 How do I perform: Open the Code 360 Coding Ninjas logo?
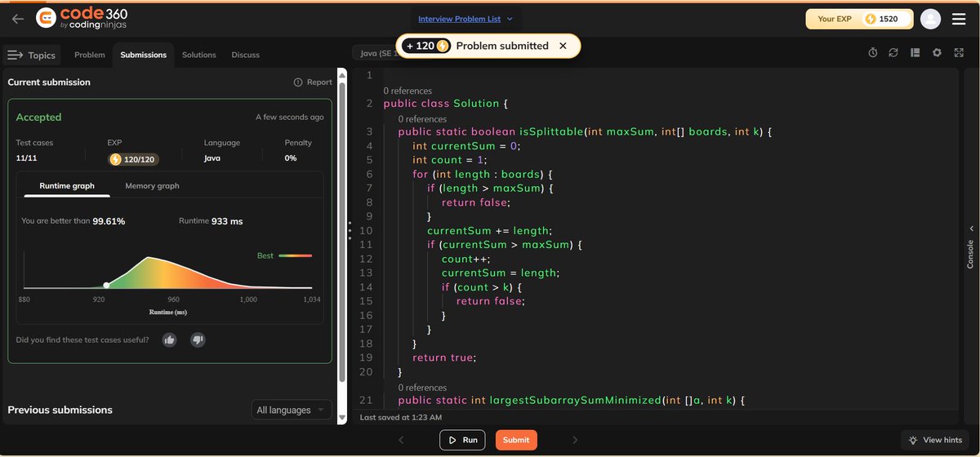82,19
